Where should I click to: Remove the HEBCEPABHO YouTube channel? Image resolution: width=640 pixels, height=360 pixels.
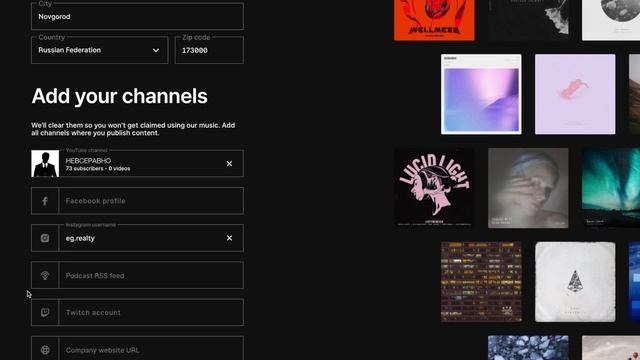229,164
